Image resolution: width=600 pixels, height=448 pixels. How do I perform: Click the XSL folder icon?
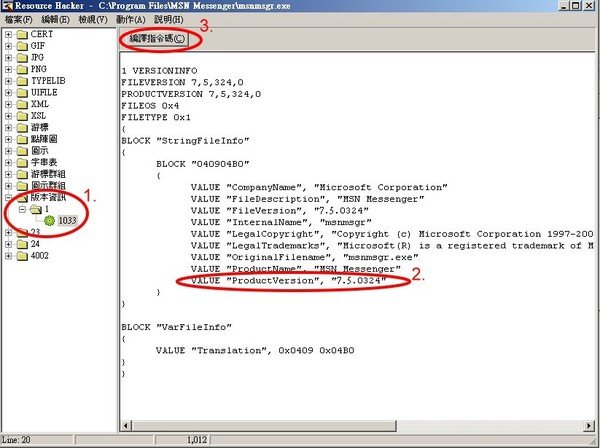pos(22,116)
